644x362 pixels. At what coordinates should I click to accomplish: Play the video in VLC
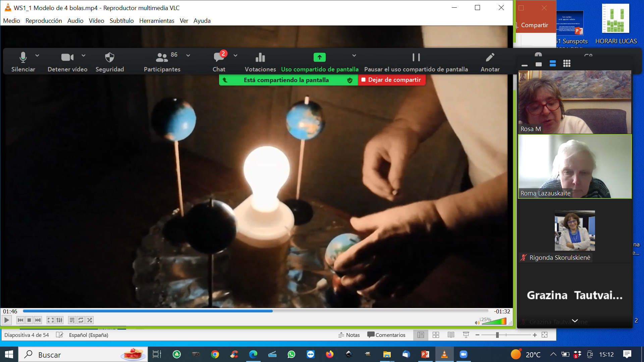[x=6, y=320]
